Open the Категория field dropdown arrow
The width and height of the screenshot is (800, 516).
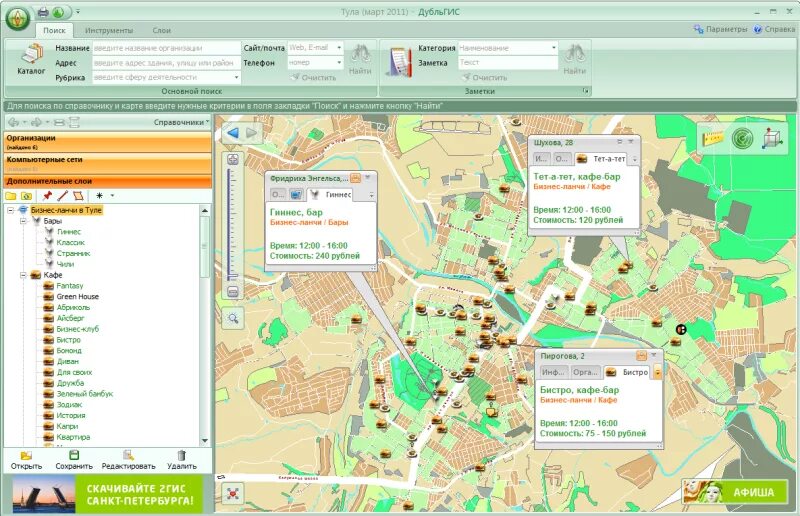click(554, 48)
